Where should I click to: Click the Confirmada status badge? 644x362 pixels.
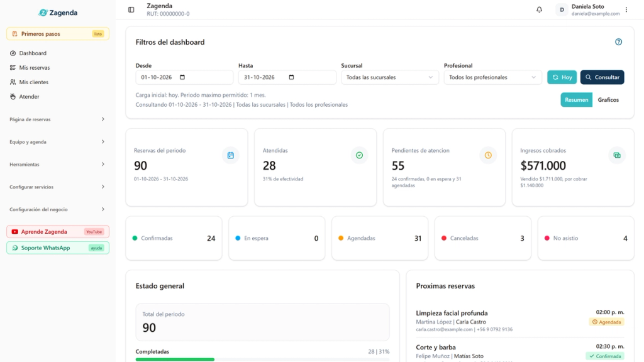click(604, 356)
